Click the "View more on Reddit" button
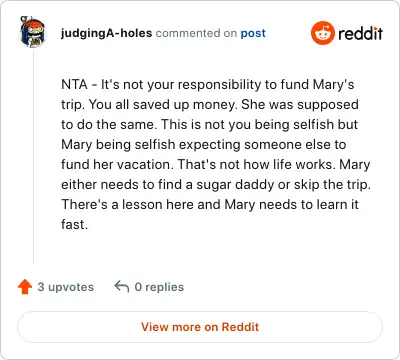This screenshot has height=360, width=400. pyautogui.click(x=200, y=327)
